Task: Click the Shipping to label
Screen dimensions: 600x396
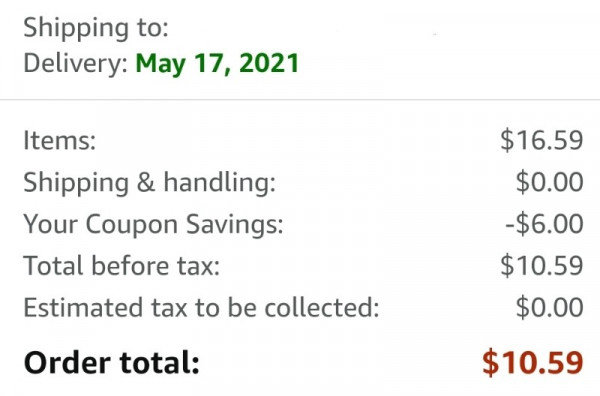Action: click(x=96, y=28)
